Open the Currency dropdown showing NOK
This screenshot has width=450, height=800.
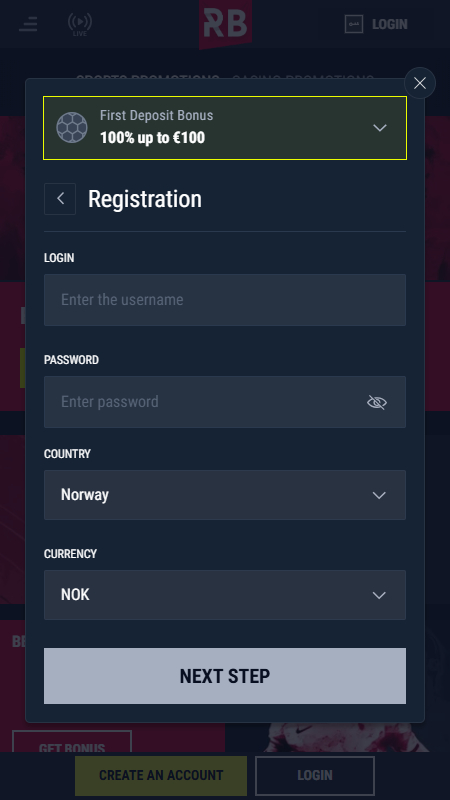click(225, 595)
